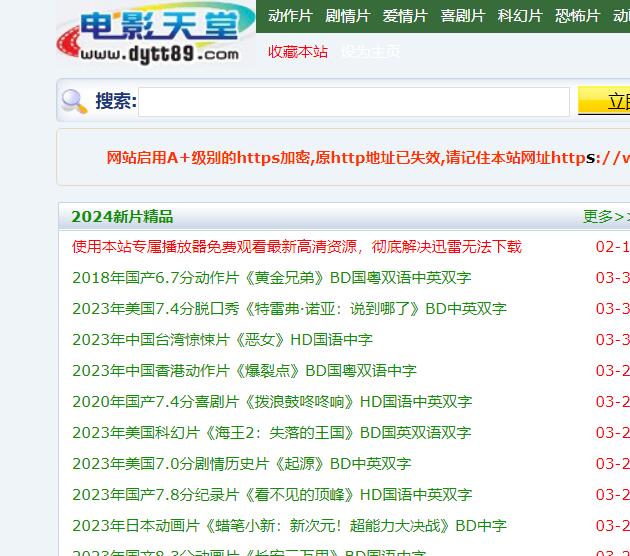Click the 收藏本站 link
This screenshot has width=630, height=556.
(298, 52)
